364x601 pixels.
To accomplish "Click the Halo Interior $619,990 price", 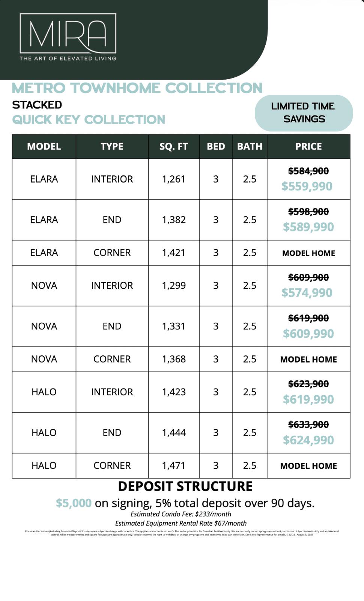I will pyautogui.click(x=308, y=399).
